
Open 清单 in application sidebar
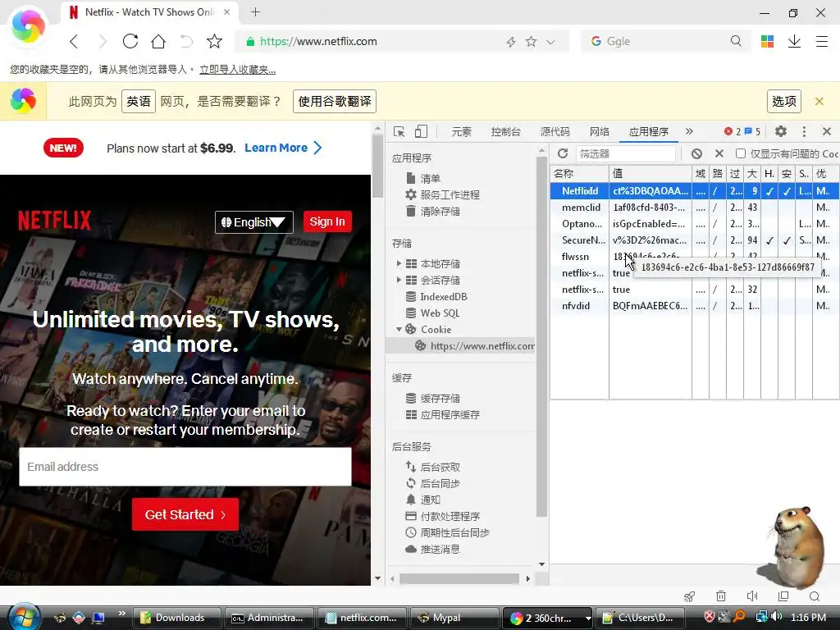click(x=430, y=178)
